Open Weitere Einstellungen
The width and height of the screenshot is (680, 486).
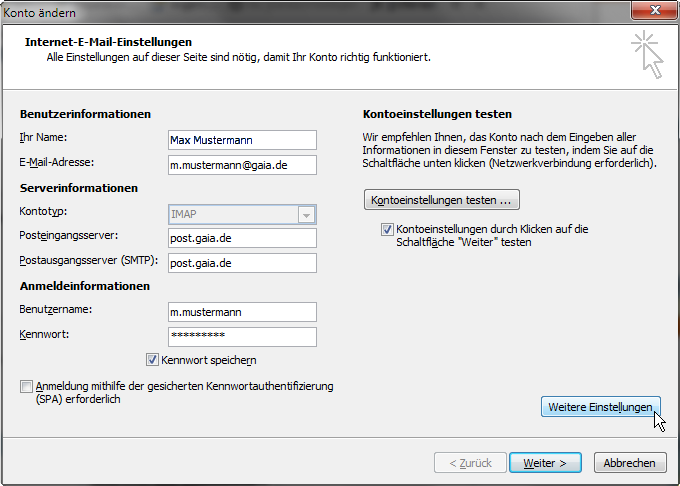(600, 407)
